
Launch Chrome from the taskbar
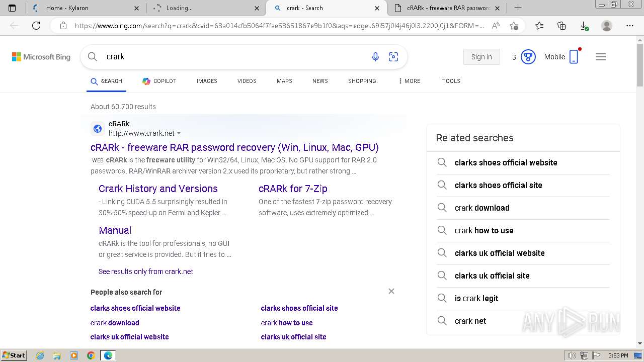pyautogui.click(x=91, y=355)
